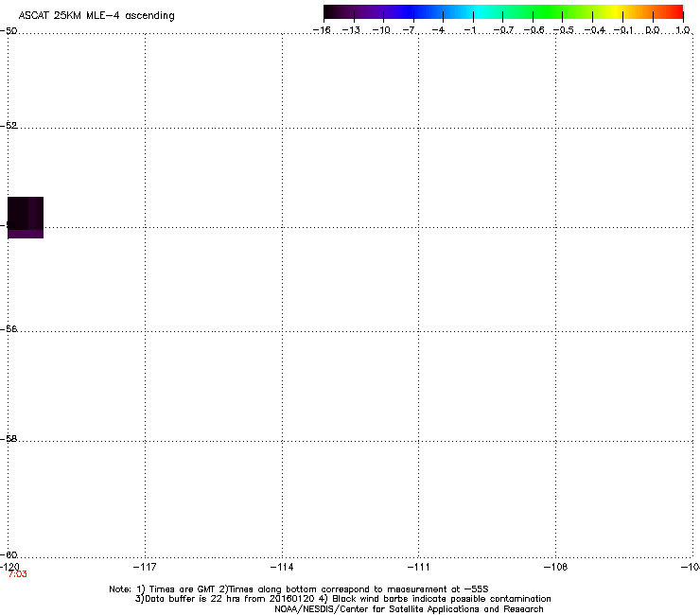Click the '-13' color scale label
Screen dimensions: 700x615
click(351, 30)
